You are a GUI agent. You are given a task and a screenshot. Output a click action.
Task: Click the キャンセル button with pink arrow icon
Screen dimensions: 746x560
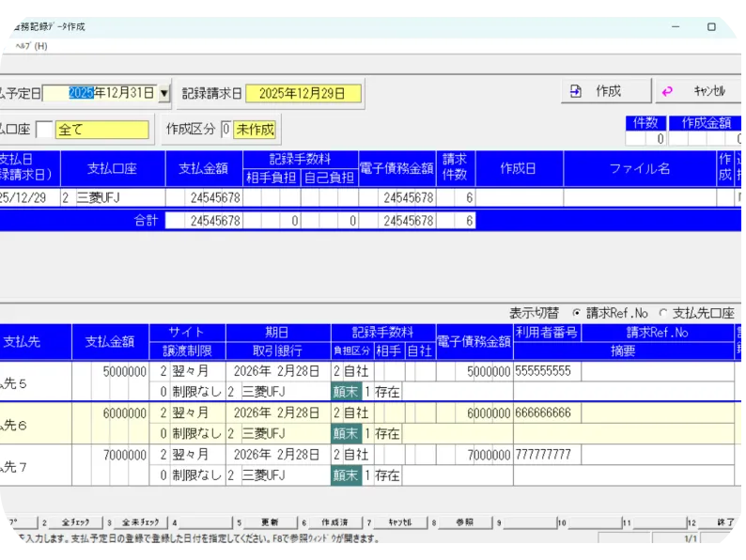pos(696,91)
